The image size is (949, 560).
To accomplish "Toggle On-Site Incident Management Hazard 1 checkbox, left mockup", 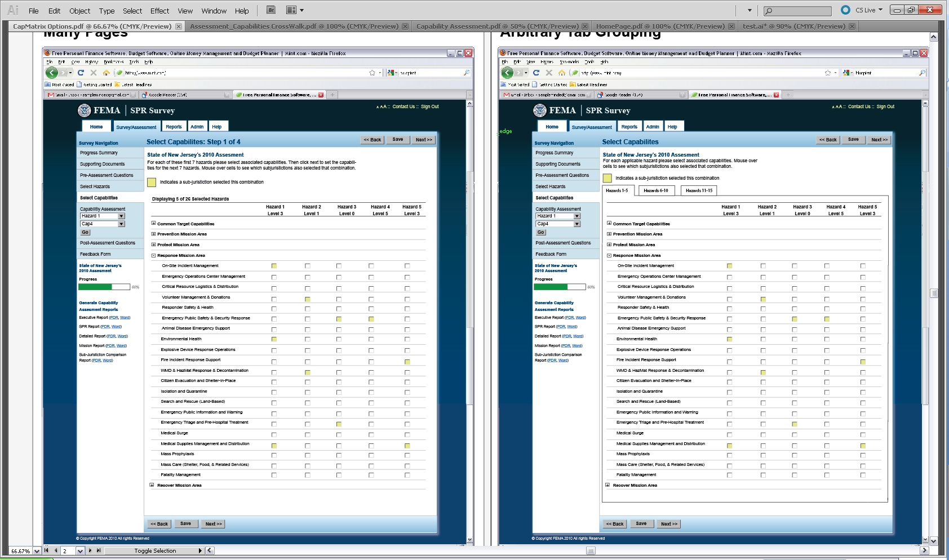I will tap(274, 266).
